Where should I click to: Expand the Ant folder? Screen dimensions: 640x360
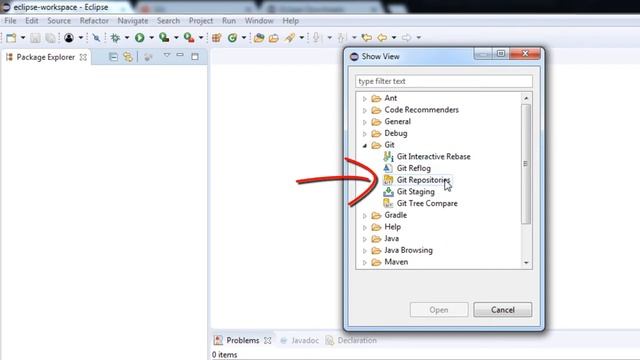[364, 99]
